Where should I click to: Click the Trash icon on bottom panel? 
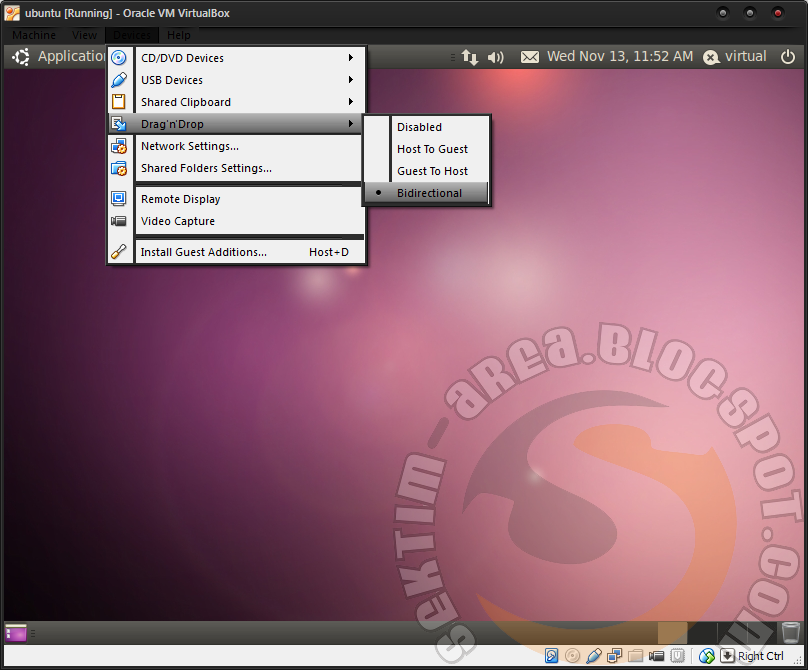click(790, 632)
